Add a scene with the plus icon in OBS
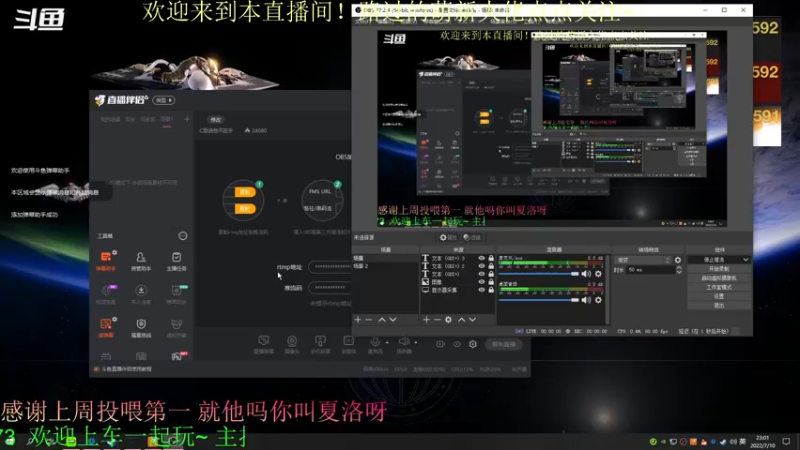 tap(358, 319)
